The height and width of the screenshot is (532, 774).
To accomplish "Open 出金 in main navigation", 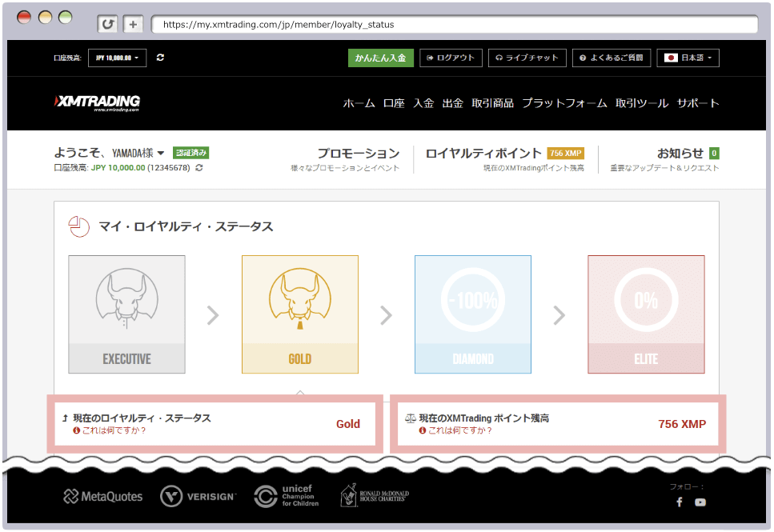I will coord(453,103).
